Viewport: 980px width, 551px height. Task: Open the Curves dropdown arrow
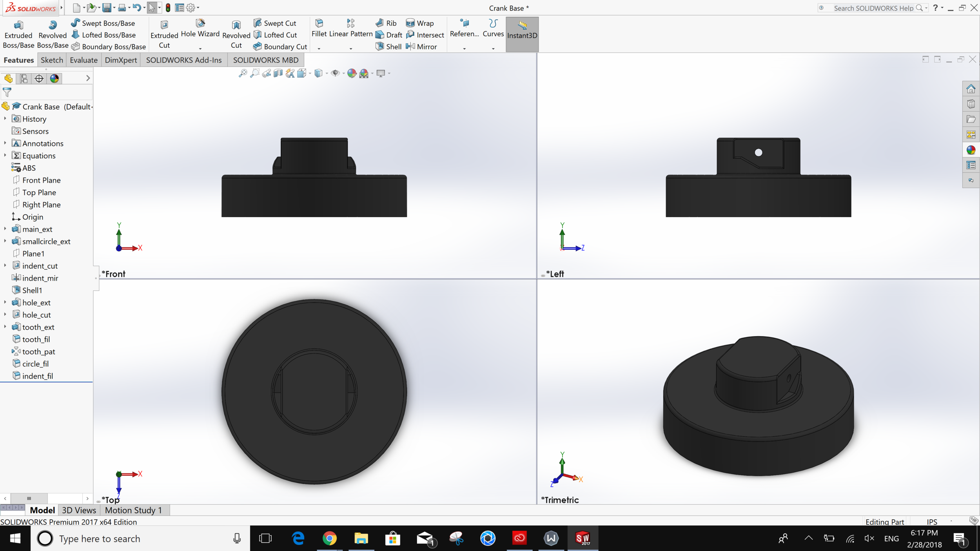click(493, 49)
